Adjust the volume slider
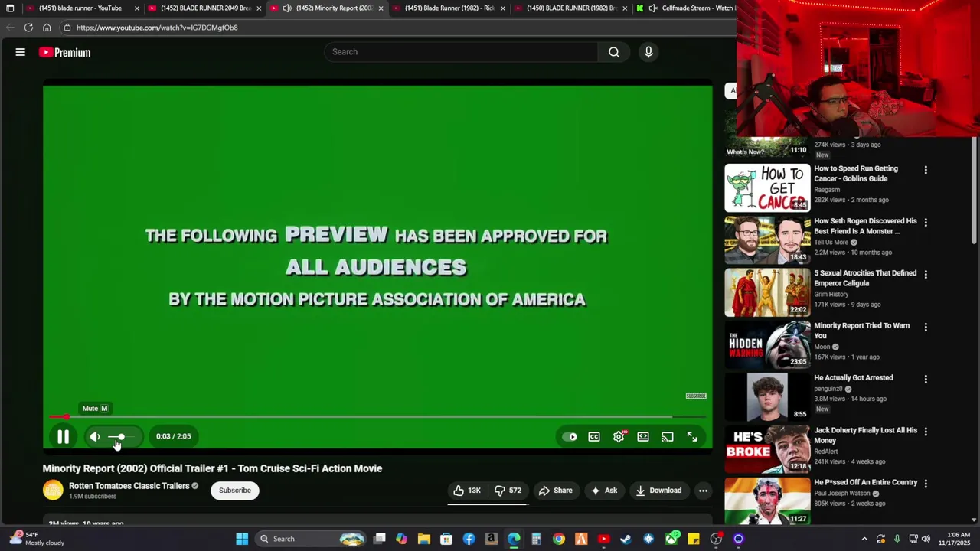This screenshot has width=980, height=551. pyautogui.click(x=122, y=436)
